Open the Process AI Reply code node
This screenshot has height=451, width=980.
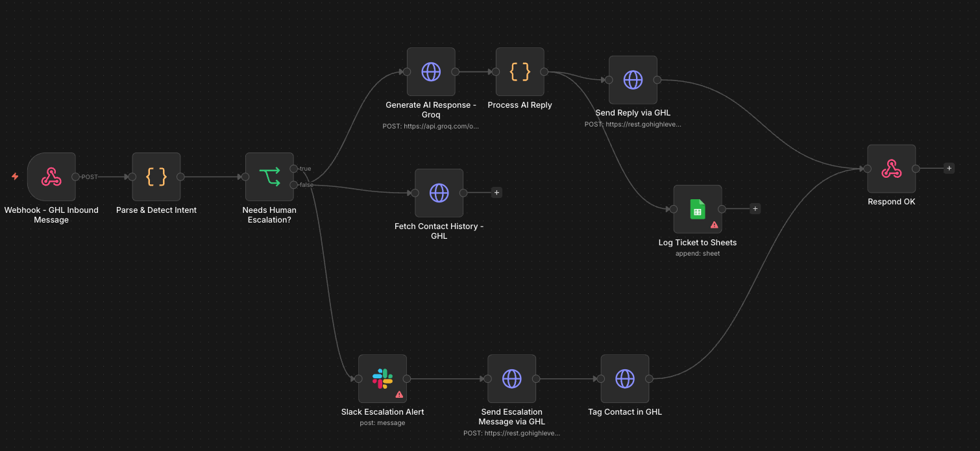519,72
